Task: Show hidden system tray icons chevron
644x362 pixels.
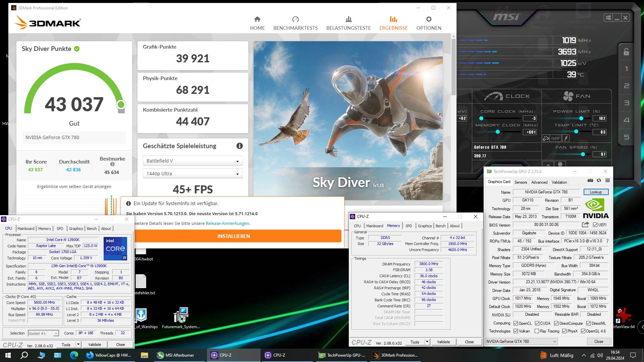Action: (584, 355)
